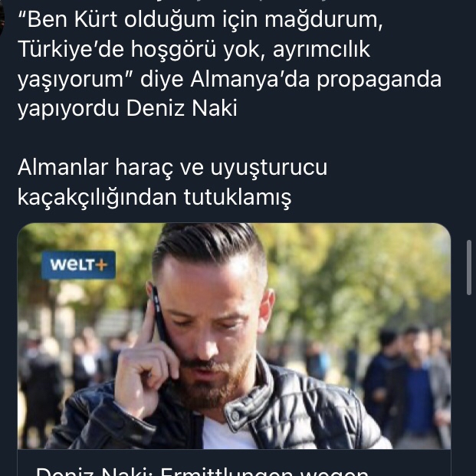Select the word 'yapıyordu' in the tweet
This screenshot has height=476, width=476.
tap(68, 110)
